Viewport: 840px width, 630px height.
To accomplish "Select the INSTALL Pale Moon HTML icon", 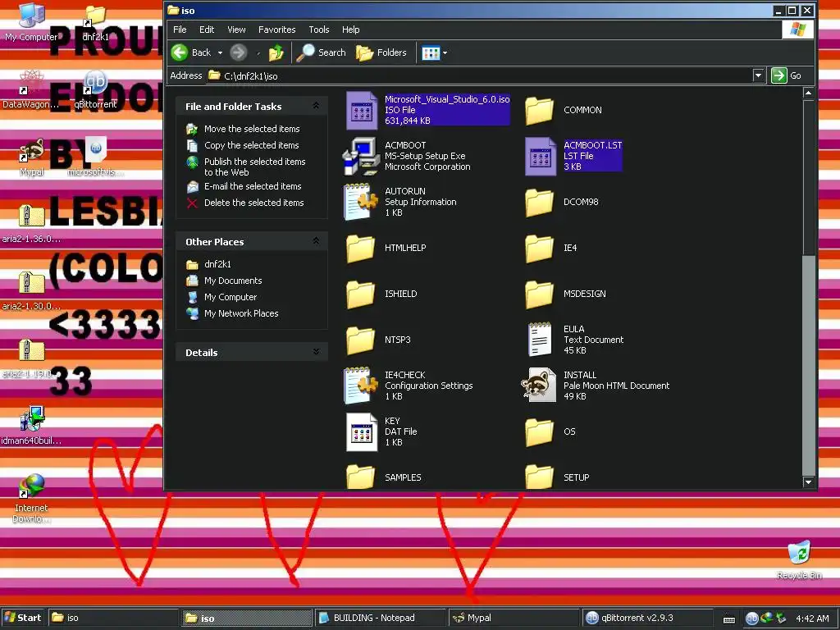I will click(538, 385).
